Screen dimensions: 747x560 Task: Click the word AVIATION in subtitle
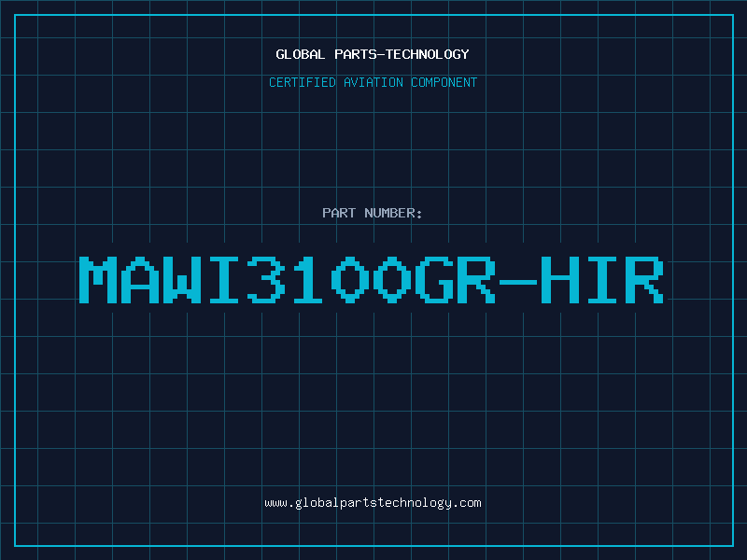pyautogui.click(x=373, y=82)
